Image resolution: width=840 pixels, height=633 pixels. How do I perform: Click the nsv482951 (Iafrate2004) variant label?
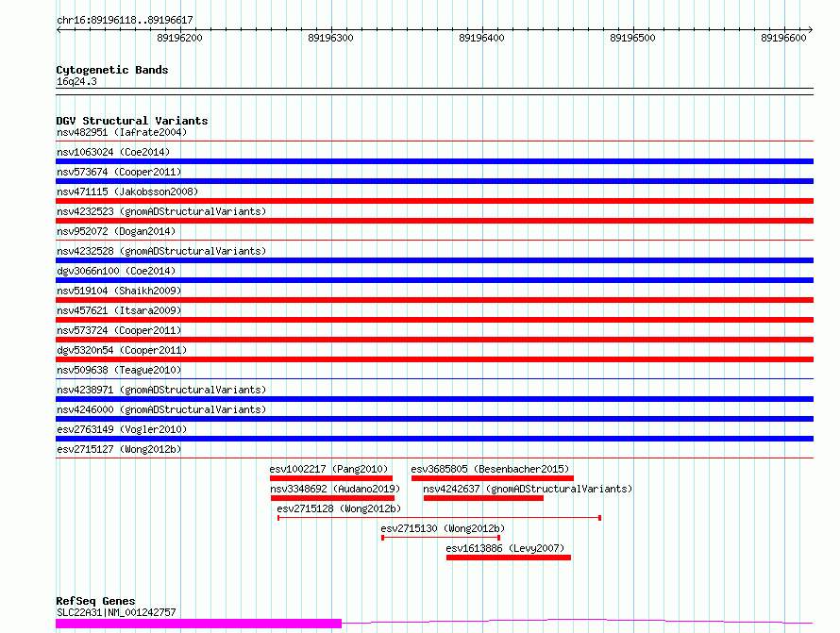click(122, 132)
